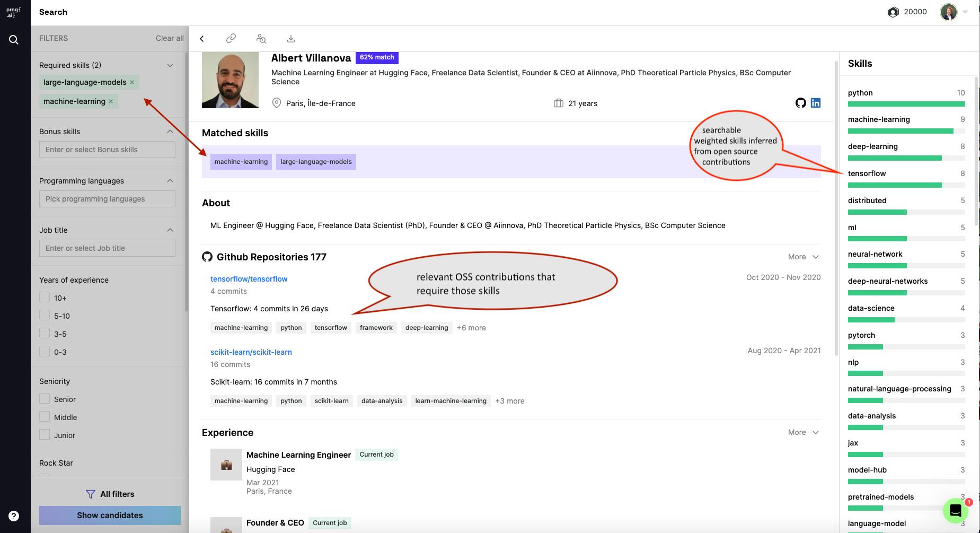The height and width of the screenshot is (533, 980).
Task: Open the All filters panel
Action: [110, 494]
